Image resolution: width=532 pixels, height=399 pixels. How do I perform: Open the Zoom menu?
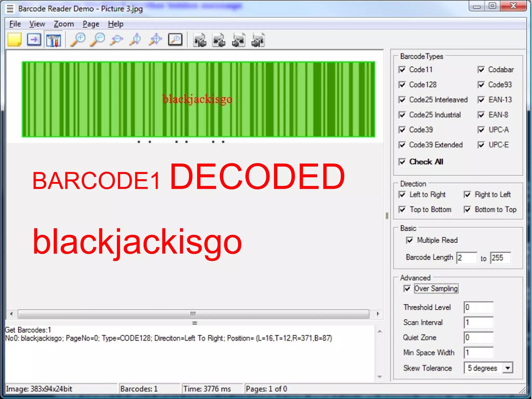point(64,24)
